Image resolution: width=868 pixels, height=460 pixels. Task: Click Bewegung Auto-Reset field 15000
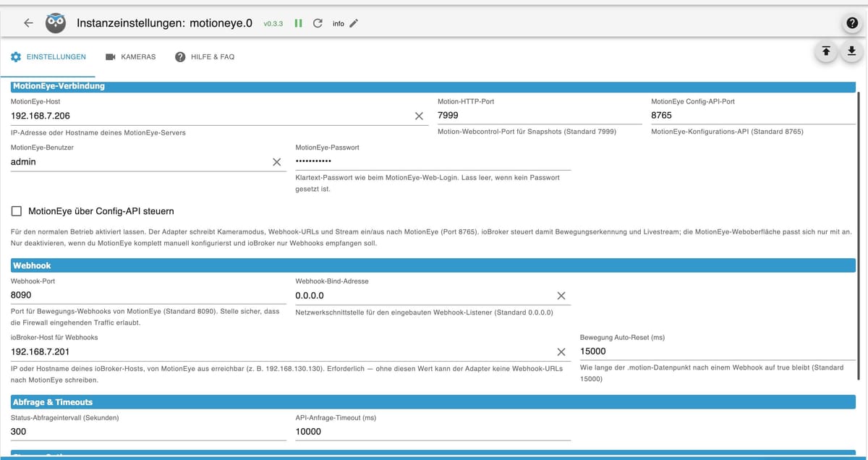pyautogui.click(x=718, y=352)
